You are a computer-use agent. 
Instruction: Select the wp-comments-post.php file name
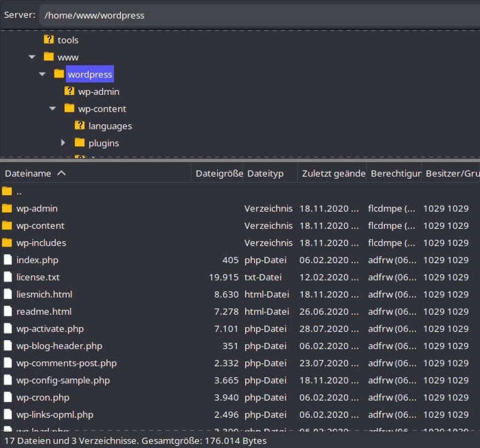(67, 363)
